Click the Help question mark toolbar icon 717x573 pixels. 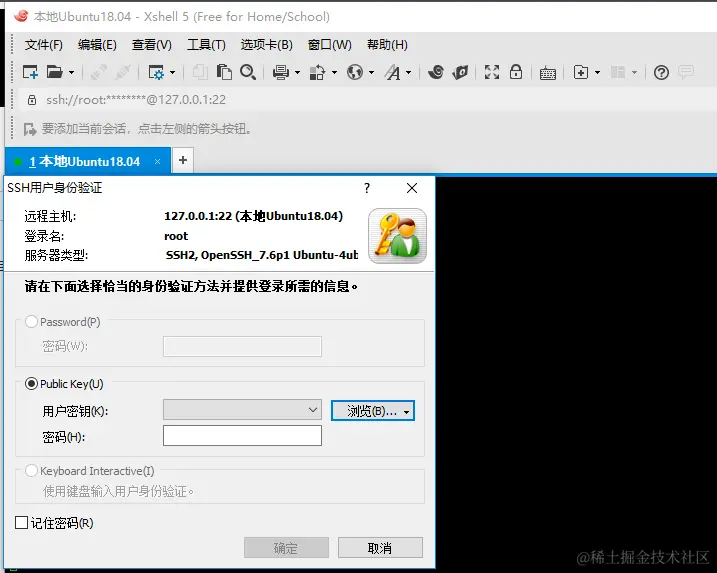(x=661, y=72)
